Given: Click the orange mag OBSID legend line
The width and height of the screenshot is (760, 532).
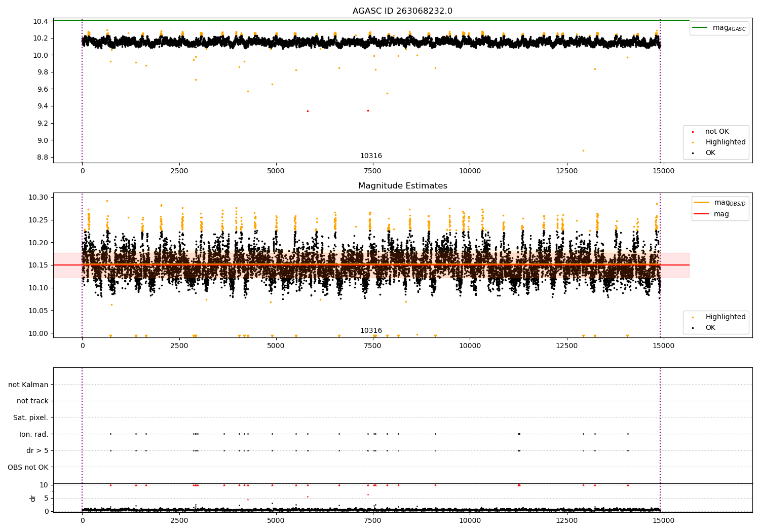Looking at the screenshot, I should (x=701, y=203).
